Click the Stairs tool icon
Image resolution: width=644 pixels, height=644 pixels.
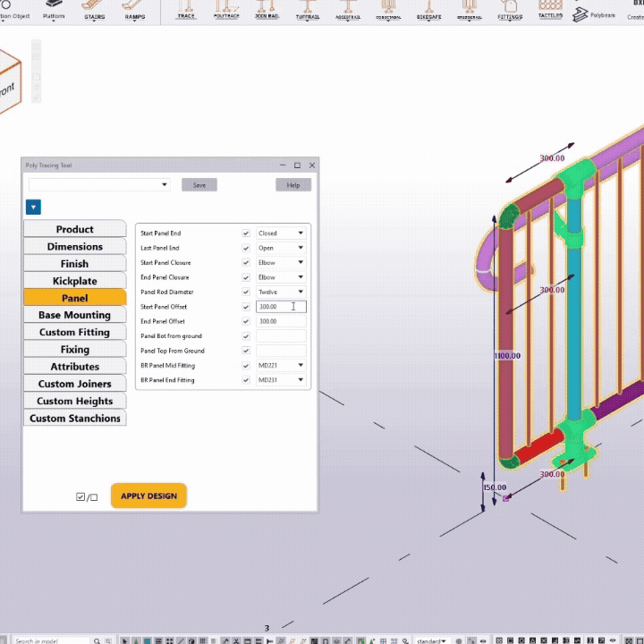click(94, 11)
